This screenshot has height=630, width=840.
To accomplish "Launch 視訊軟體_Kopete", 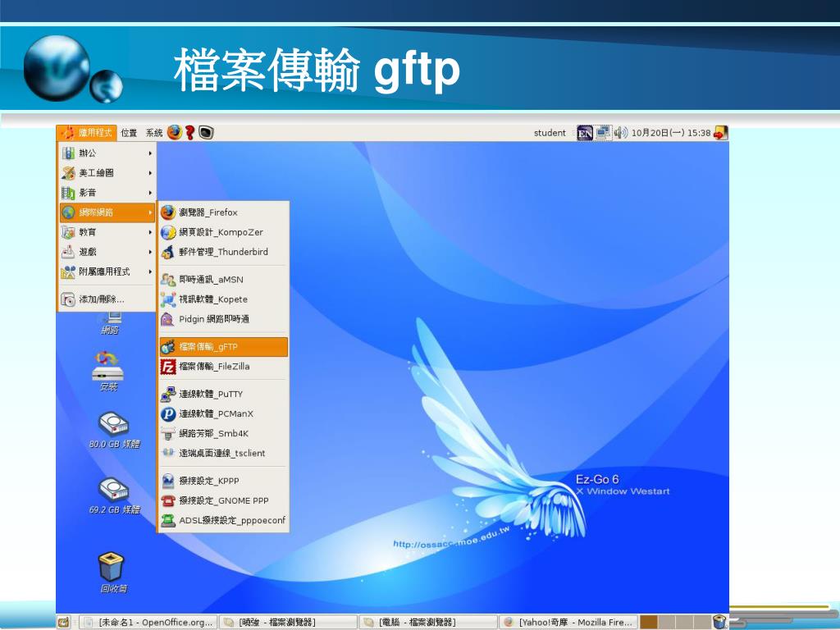I will (x=223, y=299).
